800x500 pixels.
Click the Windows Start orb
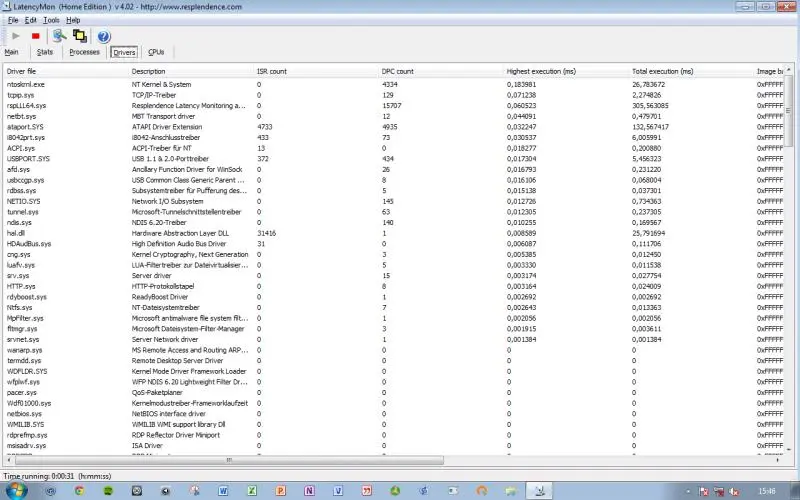click(x=15, y=491)
